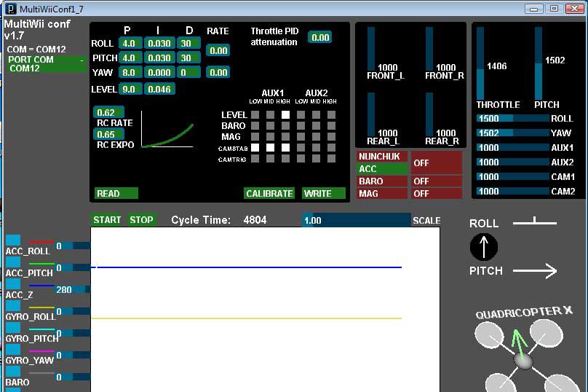Toggle BARO on AUX1 MID

pos(271,126)
